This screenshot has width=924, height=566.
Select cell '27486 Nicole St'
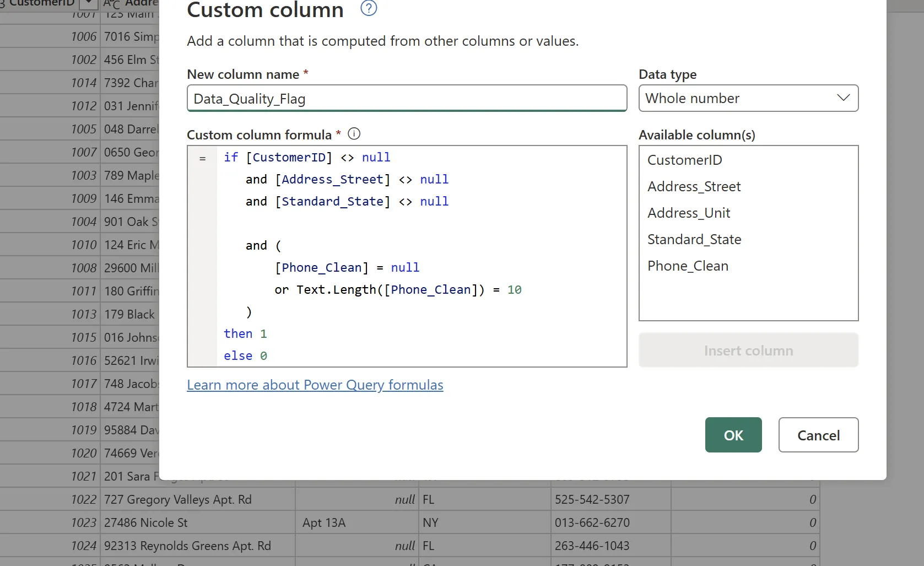(197, 522)
